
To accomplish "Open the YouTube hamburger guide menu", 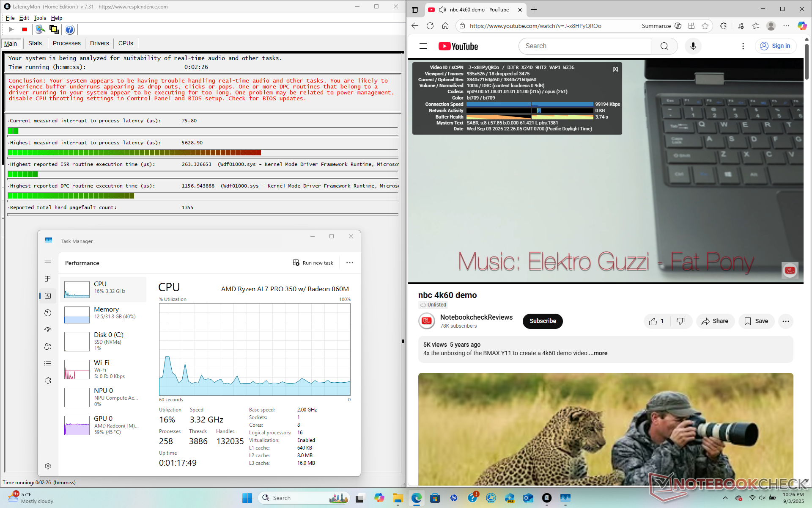I will coord(423,46).
